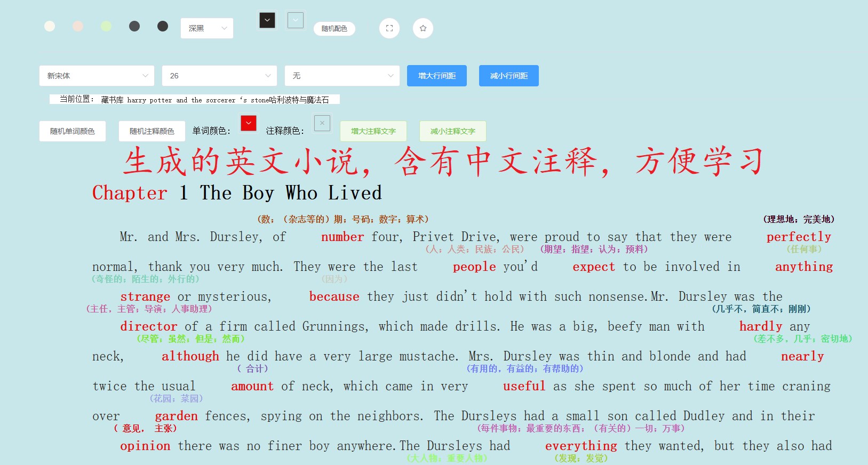Viewport: 868px width, 465px height.
Task: Open the 无 option dropdown
Action: tap(342, 76)
